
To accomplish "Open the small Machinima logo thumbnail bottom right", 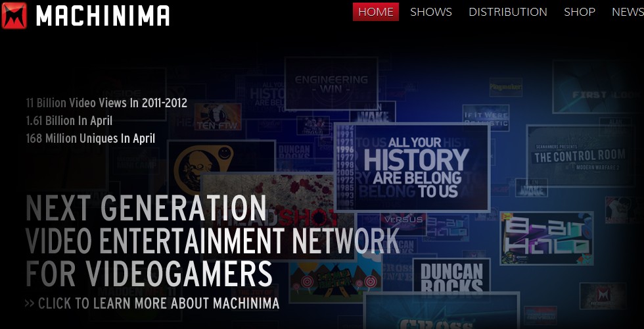I will pyautogui.click(x=603, y=295).
